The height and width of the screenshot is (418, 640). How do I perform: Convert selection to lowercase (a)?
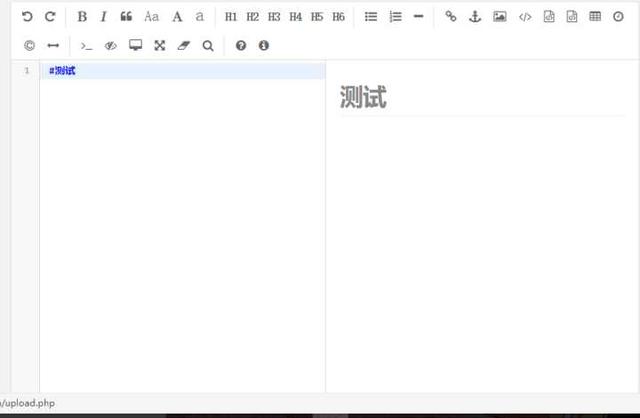click(200, 17)
